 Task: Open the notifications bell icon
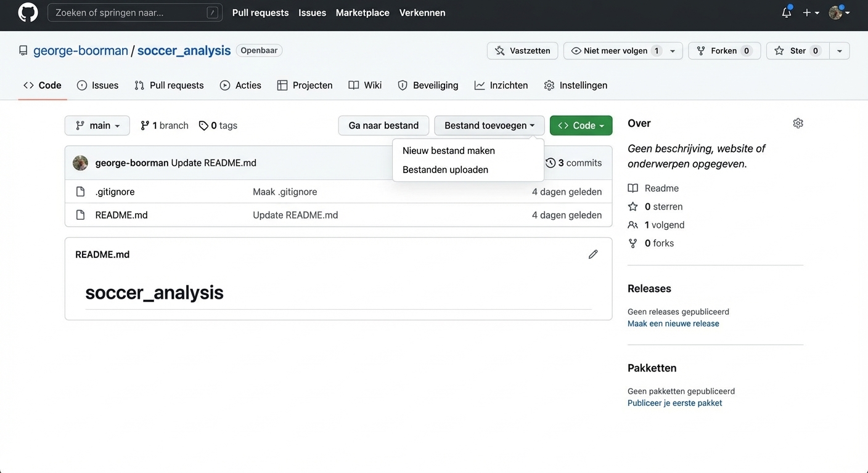[x=785, y=12]
